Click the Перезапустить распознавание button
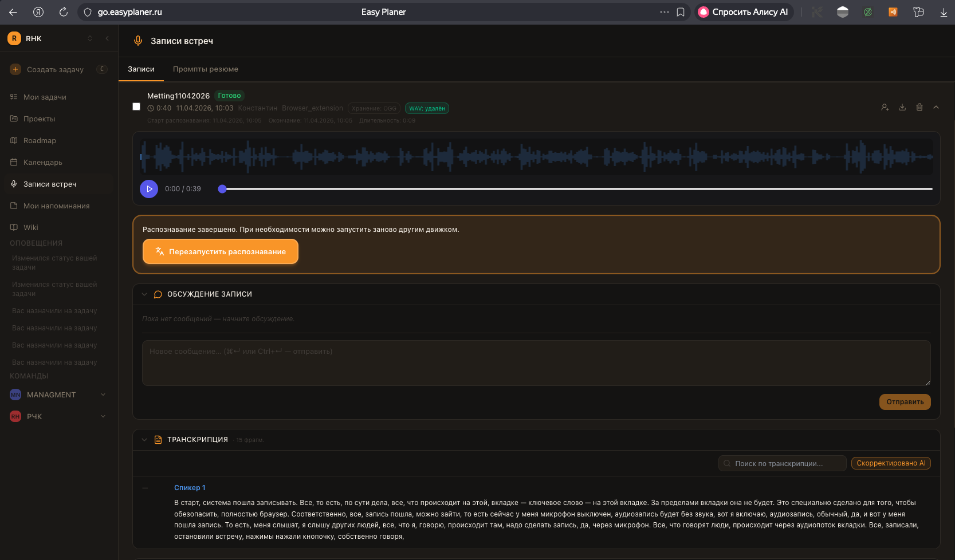Viewport: 955px width, 560px height. (221, 252)
